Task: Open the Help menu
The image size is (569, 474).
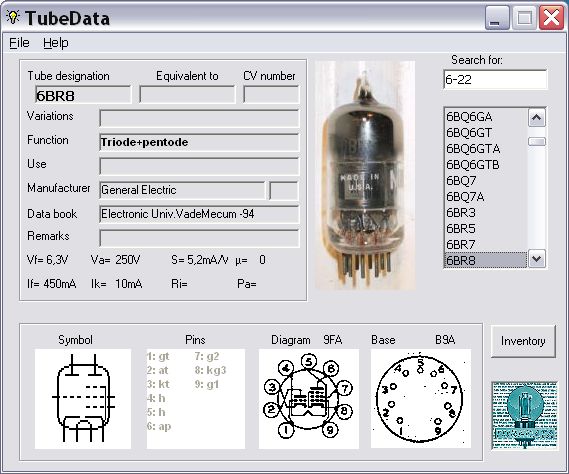Action: click(x=56, y=43)
